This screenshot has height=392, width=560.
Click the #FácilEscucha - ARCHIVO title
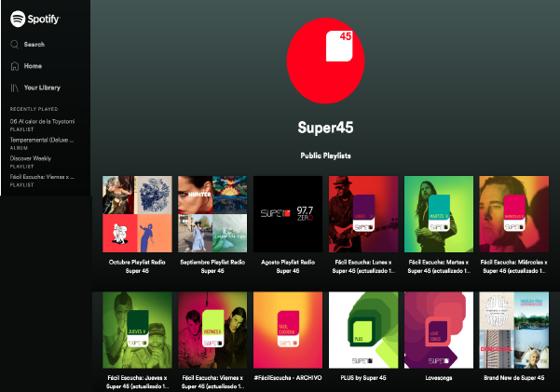[288, 378]
